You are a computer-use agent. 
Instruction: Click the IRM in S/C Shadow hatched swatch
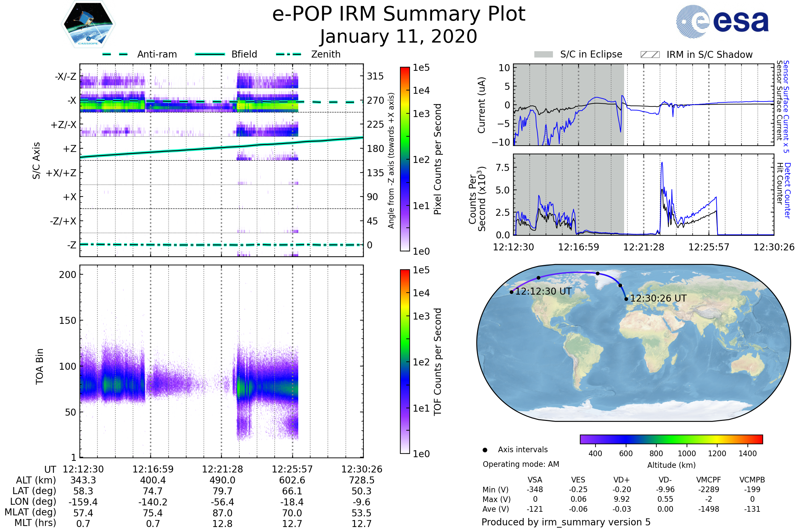650,55
